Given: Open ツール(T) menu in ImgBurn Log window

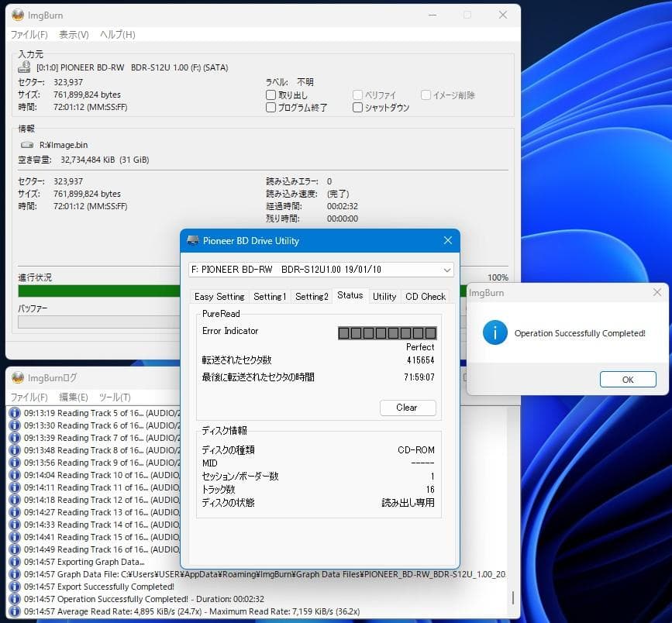Looking at the screenshot, I should 115,398.
